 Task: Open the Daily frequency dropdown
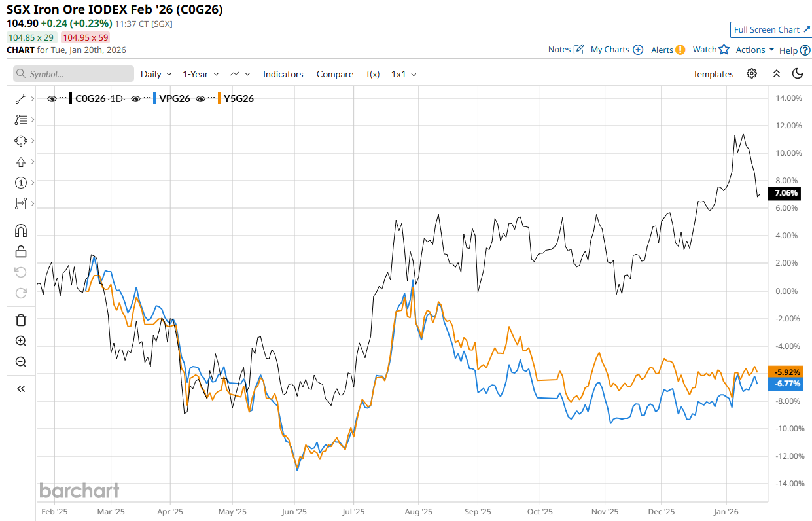[156, 74]
